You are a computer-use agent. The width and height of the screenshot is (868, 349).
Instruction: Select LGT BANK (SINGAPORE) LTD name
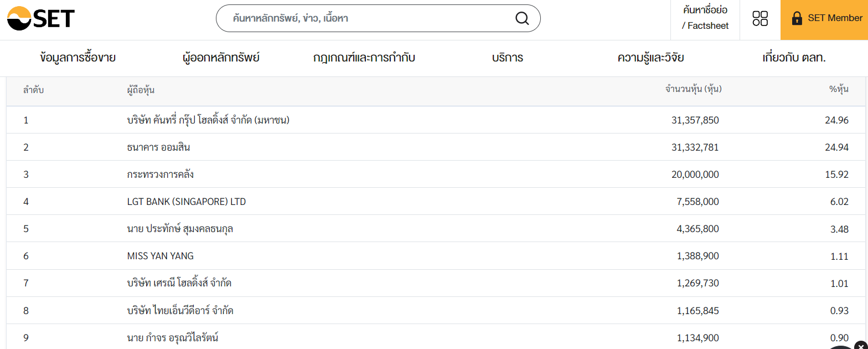[x=187, y=202]
